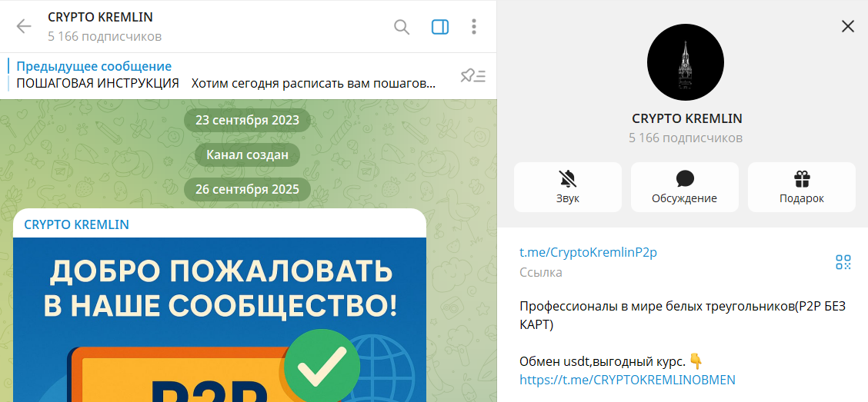This screenshot has width=868, height=402.
Task: Click CRYPTO KREMLIN name in the info panel
Action: 687,119
